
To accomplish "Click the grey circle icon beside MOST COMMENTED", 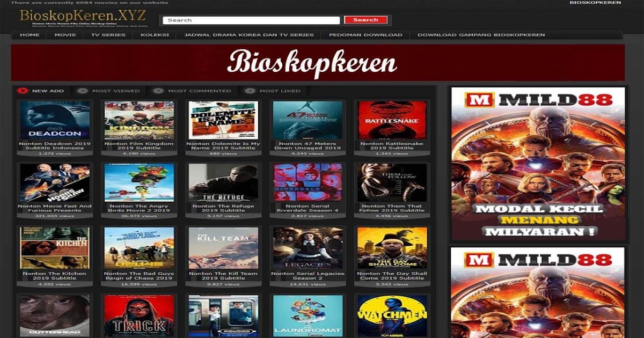I will (x=158, y=91).
